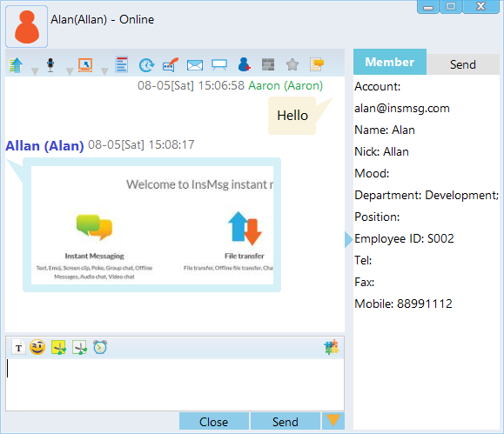
Task: Switch to the Send tab
Action: [463, 64]
